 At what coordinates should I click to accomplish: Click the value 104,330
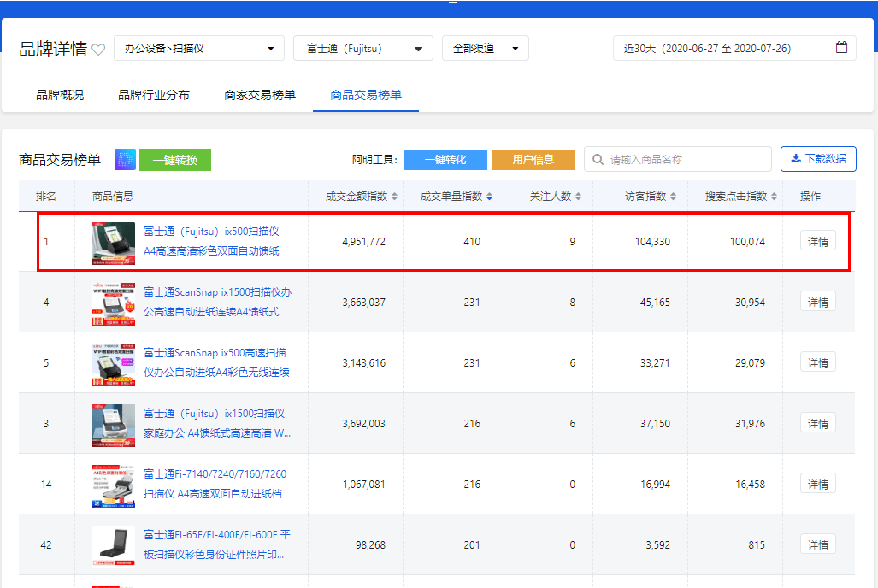(652, 242)
